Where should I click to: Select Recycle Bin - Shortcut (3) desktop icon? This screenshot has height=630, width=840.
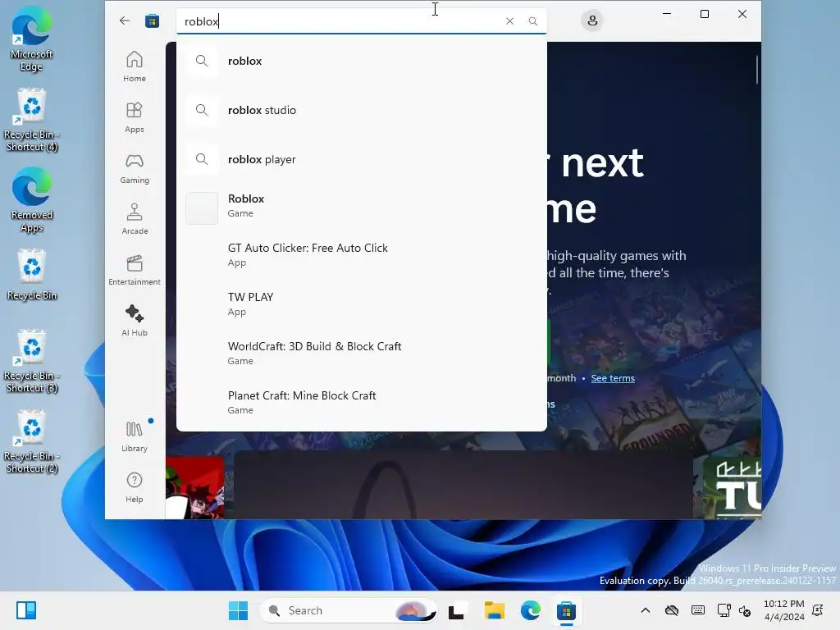[x=32, y=362]
